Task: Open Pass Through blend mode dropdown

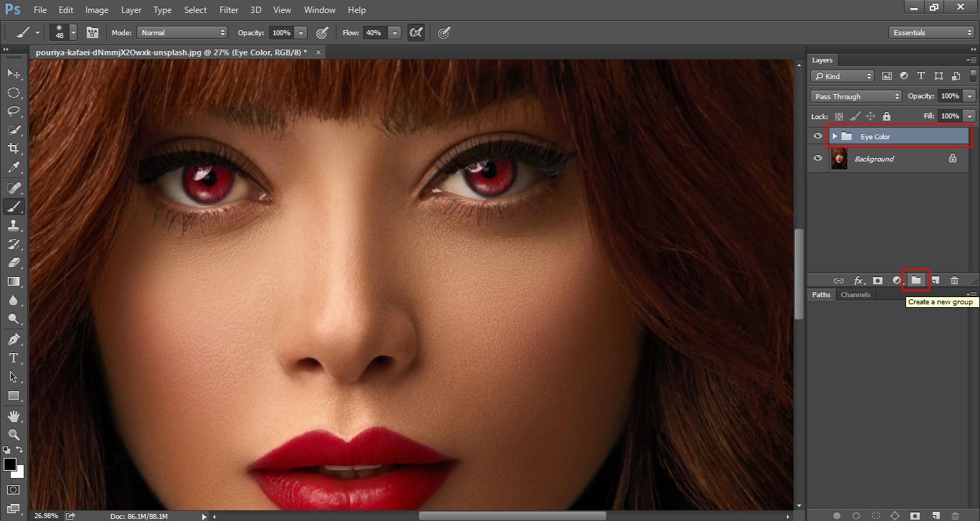Action: (856, 96)
